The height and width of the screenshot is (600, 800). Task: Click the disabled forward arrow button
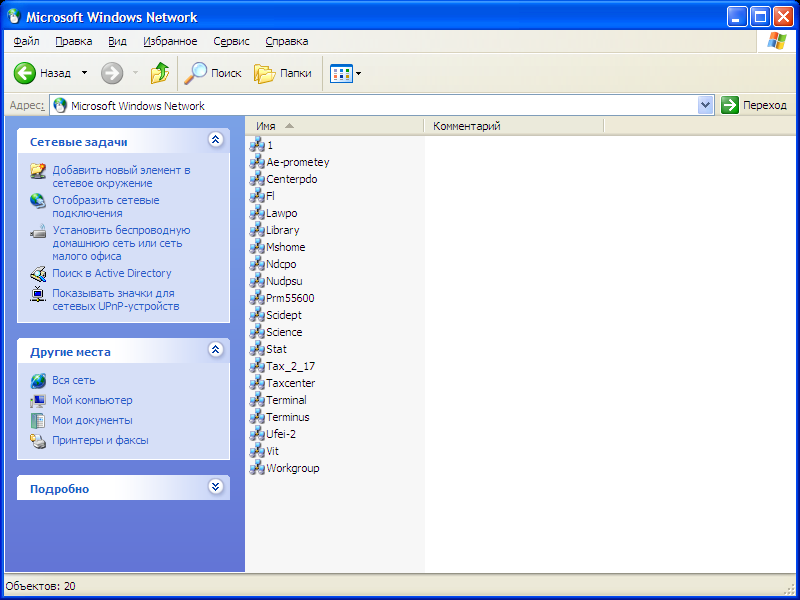click(x=112, y=73)
